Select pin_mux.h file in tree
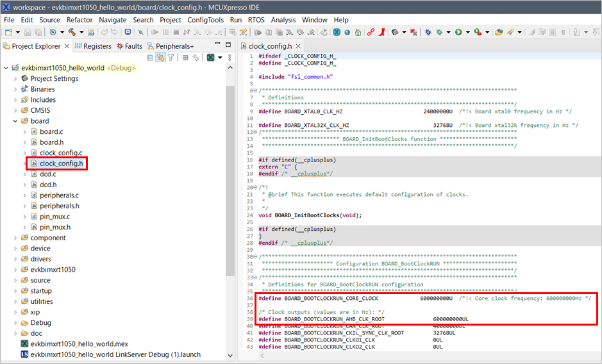The width and height of the screenshot is (602, 364). (x=55, y=227)
